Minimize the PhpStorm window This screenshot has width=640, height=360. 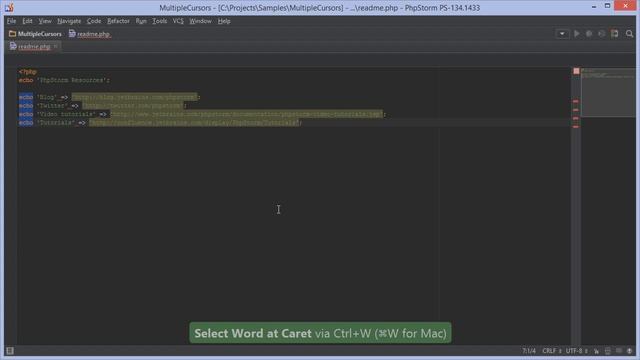[x=594, y=6]
